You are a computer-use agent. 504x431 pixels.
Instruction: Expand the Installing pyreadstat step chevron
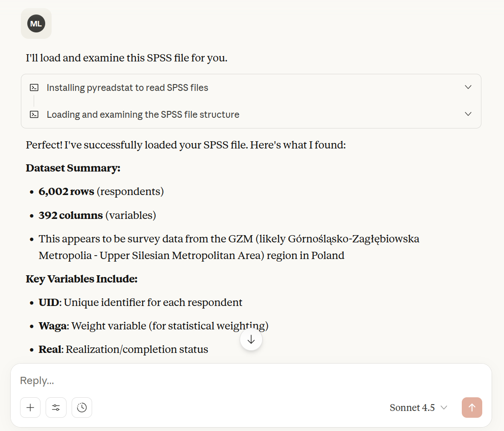pos(468,87)
